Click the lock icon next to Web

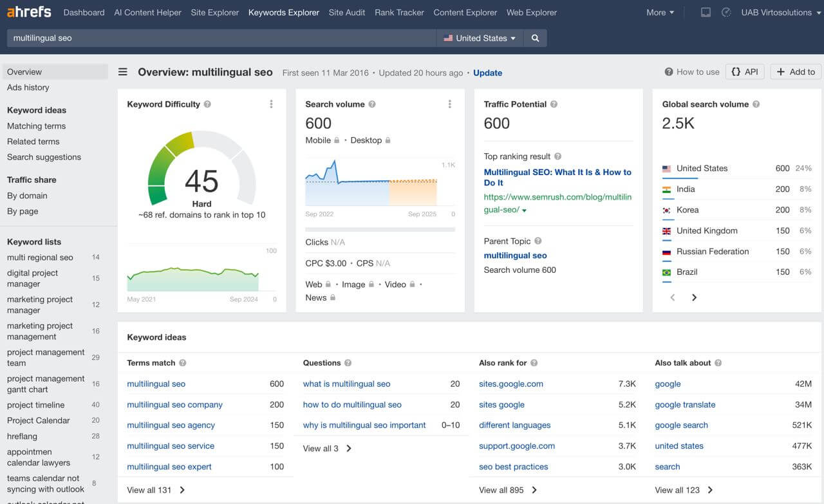pos(328,285)
